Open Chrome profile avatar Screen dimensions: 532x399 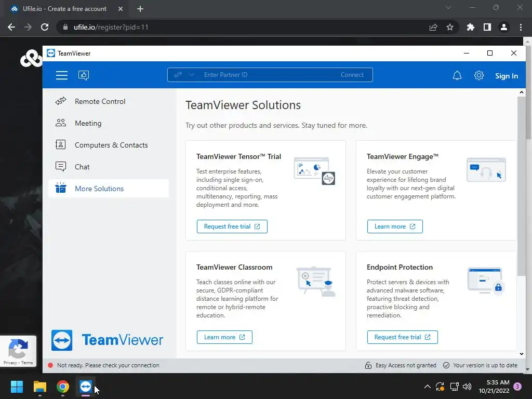click(504, 27)
